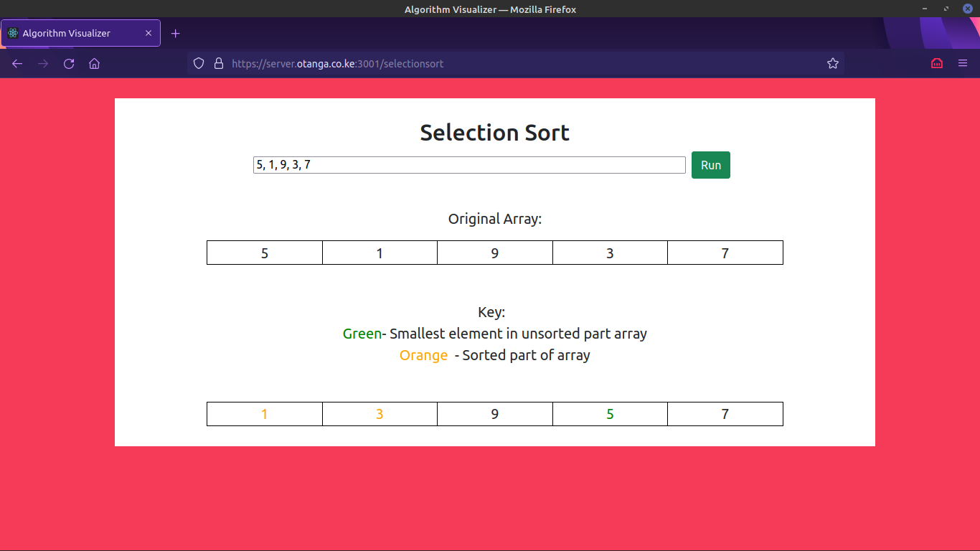Click the orange 1 in sorted array
Viewport: 980px width, 551px height.
coord(265,414)
